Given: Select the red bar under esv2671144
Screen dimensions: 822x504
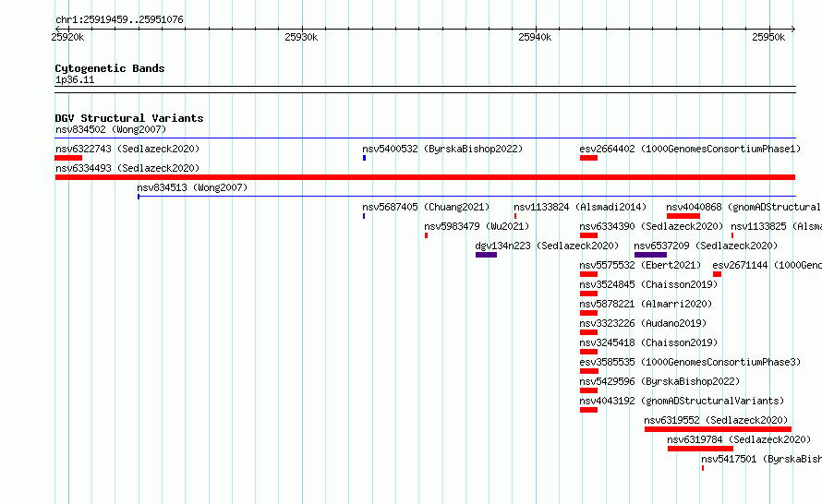Looking at the screenshot, I should (717, 274).
